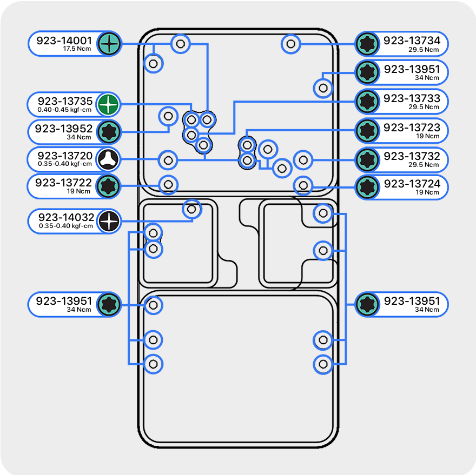Click the 923-14001 part number label

64,41
